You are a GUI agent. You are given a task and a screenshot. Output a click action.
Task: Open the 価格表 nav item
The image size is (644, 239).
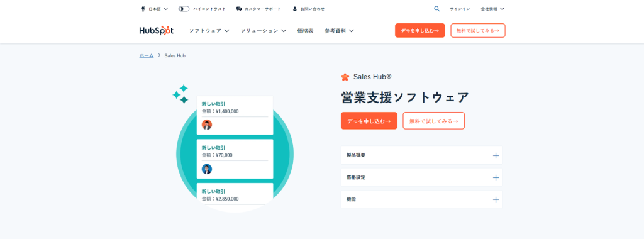[305, 31]
